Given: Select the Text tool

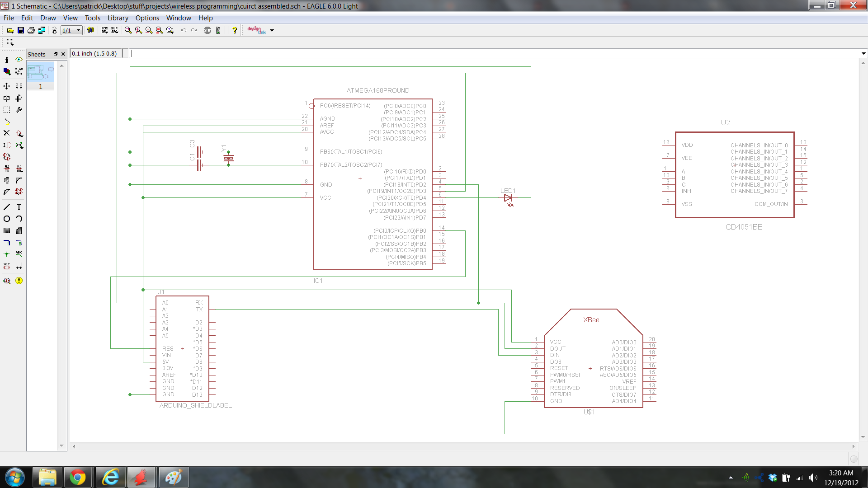Looking at the screenshot, I should 19,207.
